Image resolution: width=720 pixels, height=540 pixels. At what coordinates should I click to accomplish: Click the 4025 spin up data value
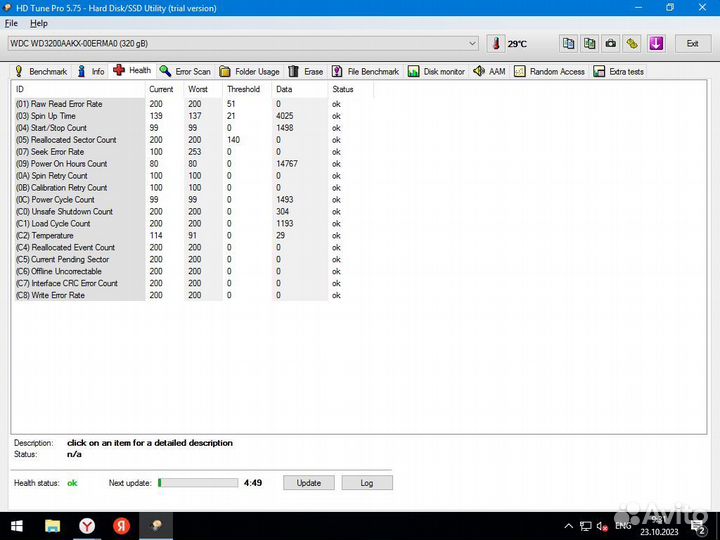[x=284, y=116]
